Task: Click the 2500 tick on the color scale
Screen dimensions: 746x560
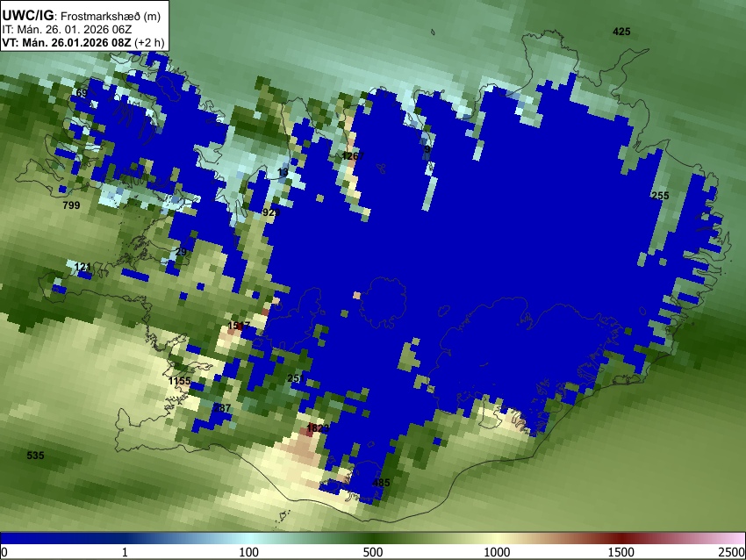Action: point(732,552)
